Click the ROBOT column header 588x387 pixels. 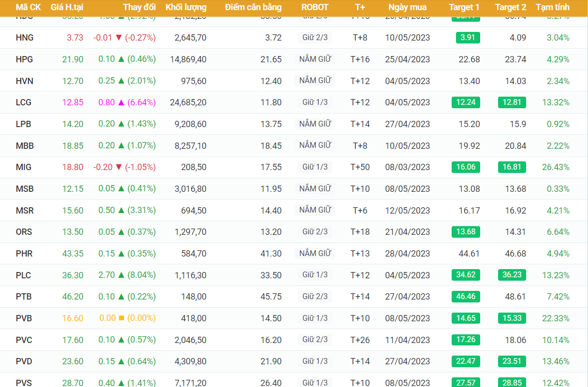click(x=314, y=7)
